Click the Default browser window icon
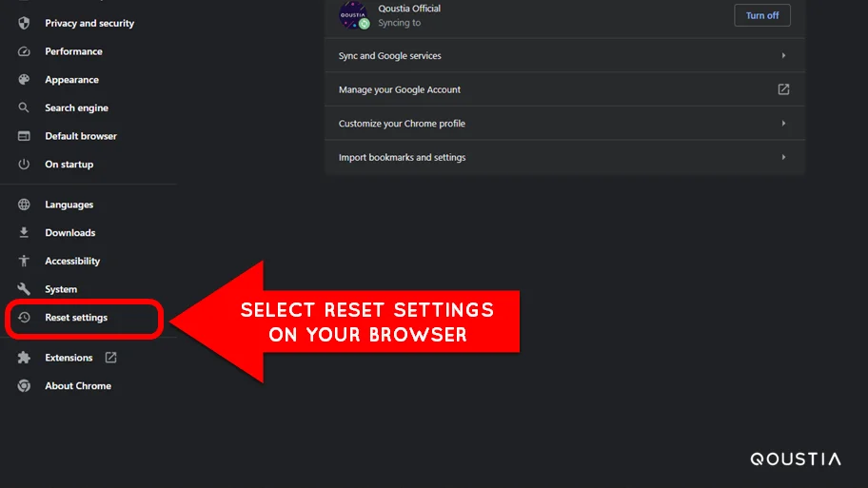This screenshot has width=868, height=488. (24, 136)
